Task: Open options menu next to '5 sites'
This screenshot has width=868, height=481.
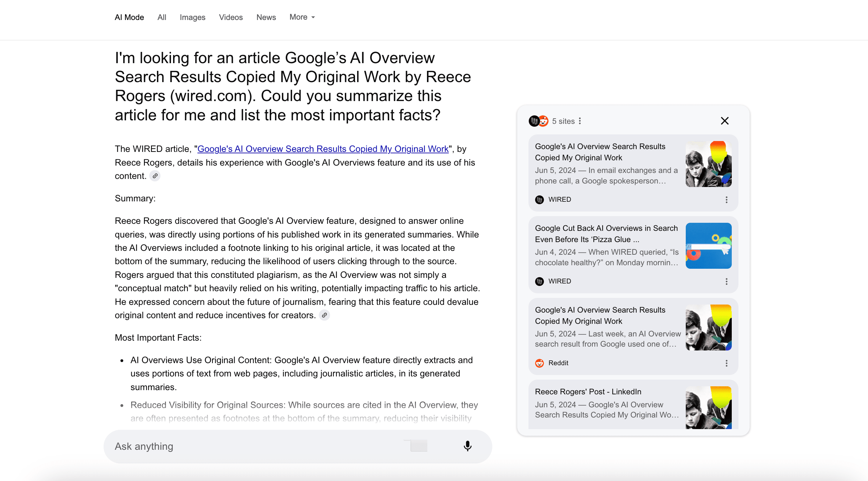Action: [580, 121]
